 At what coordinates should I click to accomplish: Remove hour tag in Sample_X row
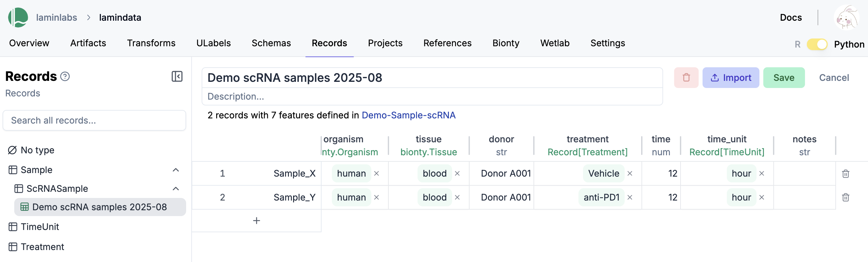762,173
